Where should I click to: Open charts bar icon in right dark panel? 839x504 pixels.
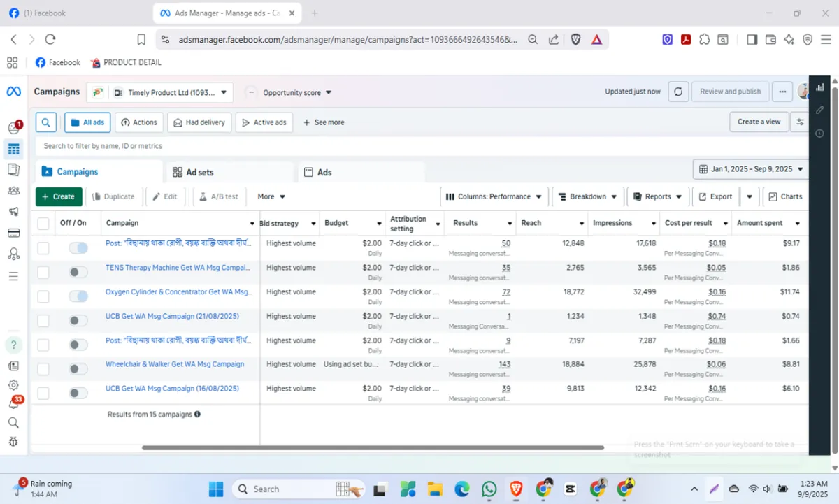(x=819, y=87)
